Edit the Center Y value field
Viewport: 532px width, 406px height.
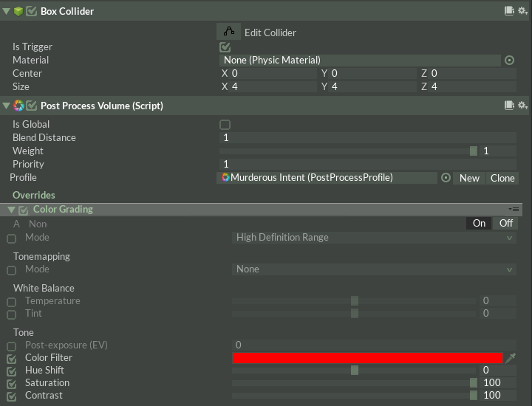[373, 74]
